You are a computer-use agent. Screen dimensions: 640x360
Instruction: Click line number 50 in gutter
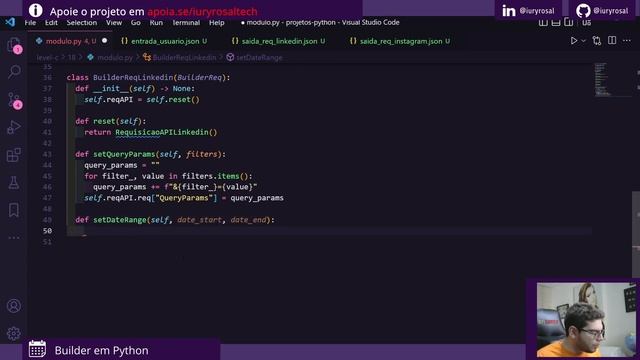pos(47,231)
